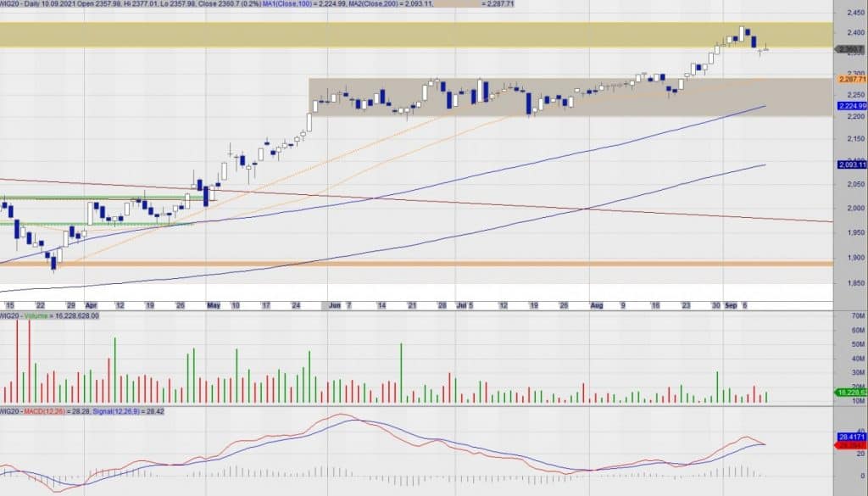Screen dimensions: 868x496
Task: Click the 2,093.11 MA200 price tag
Action: [851, 164]
